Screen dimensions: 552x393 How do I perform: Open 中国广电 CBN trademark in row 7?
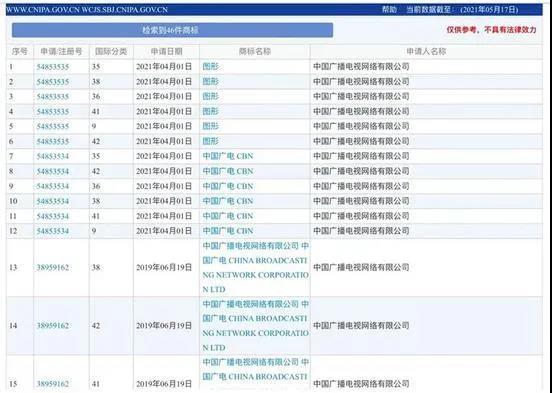[228, 156]
